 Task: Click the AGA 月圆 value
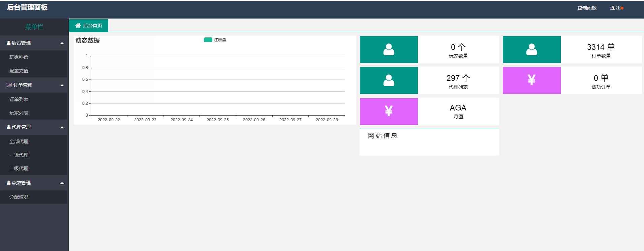(x=458, y=108)
